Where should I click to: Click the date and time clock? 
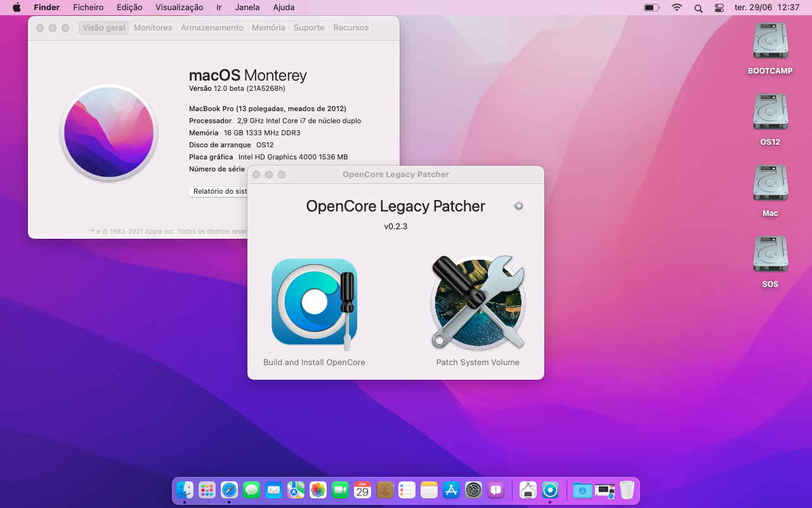[766, 8]
